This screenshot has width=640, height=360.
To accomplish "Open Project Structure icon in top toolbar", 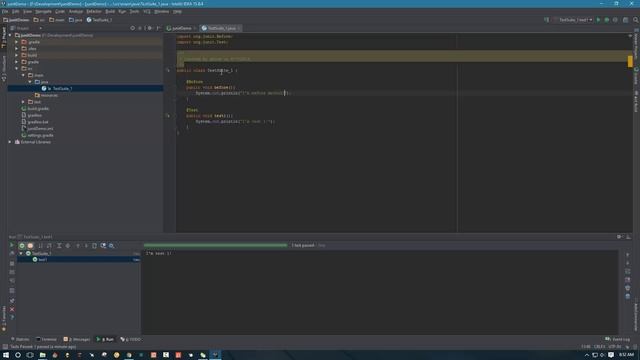I will coord(625,20).
